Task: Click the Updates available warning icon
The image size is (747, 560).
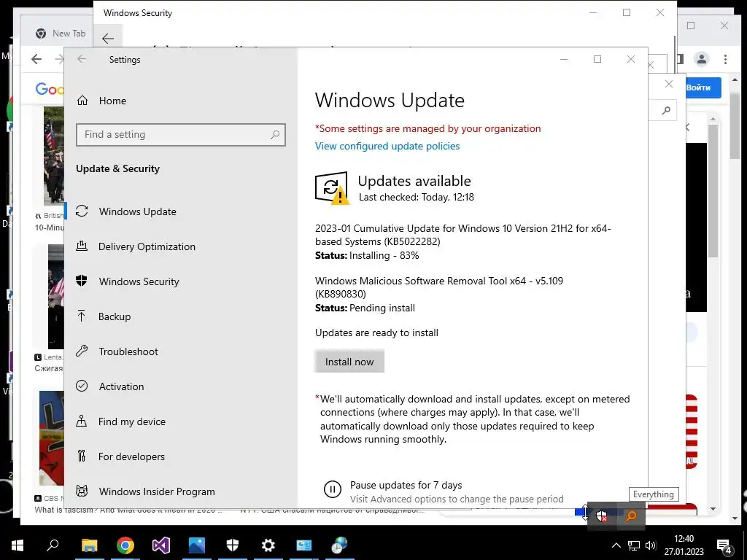Action: coord(332,188)
